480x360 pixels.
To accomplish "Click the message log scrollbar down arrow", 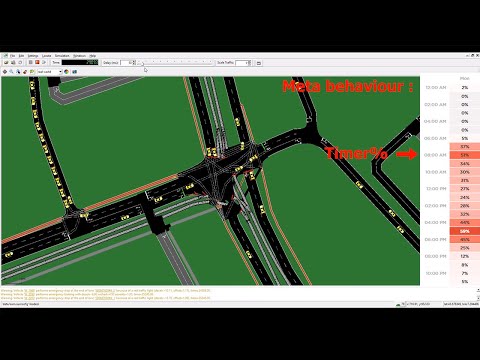I will [478, 298].
